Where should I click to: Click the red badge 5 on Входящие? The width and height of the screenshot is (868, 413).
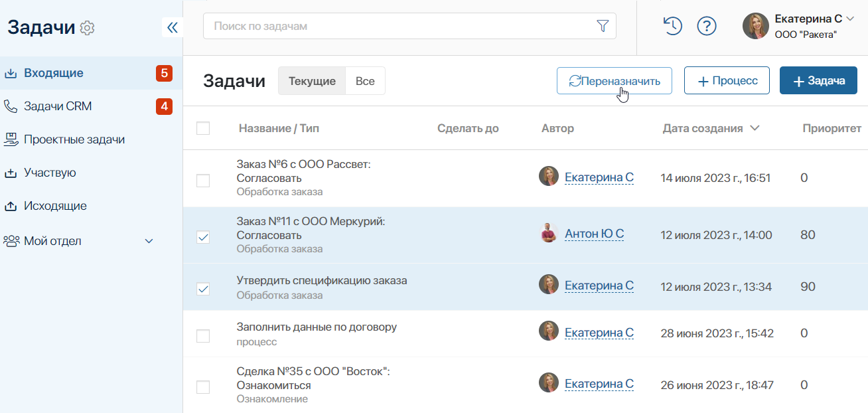[x=164, y=73]
